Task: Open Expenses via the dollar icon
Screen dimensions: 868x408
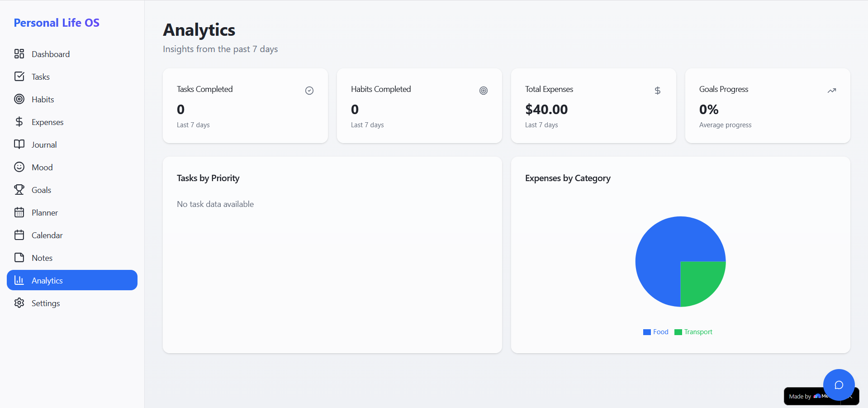Action: [19, 122]
